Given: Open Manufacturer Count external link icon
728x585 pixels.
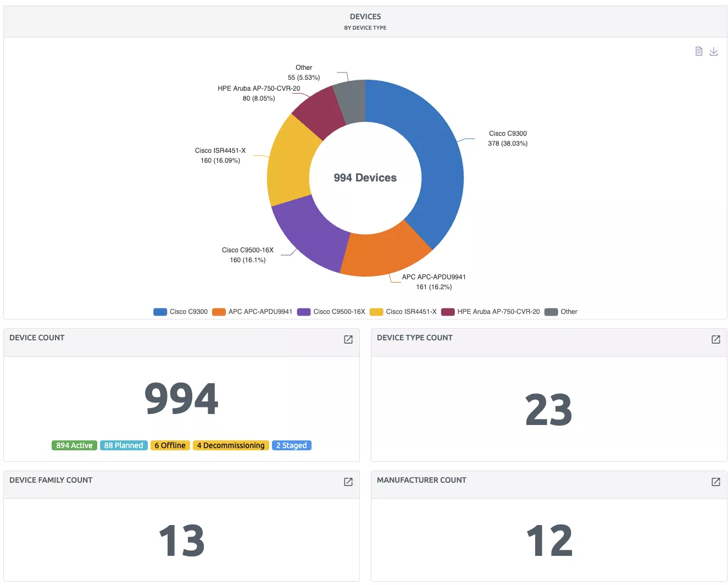Looking at the screenshot, I should click(x=715, y=482).
